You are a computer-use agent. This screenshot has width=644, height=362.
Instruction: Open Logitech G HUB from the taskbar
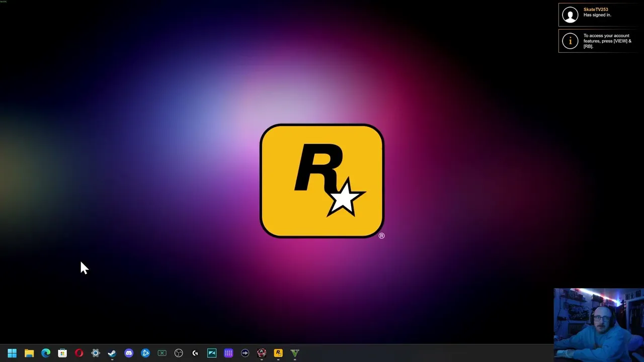pyautogui.click(x=195, y=353)
